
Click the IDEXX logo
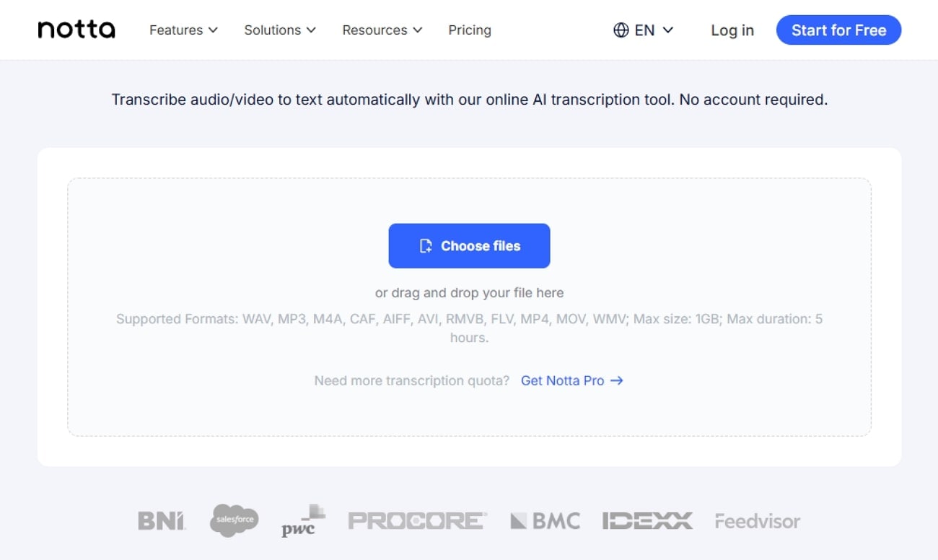point(647,520)
